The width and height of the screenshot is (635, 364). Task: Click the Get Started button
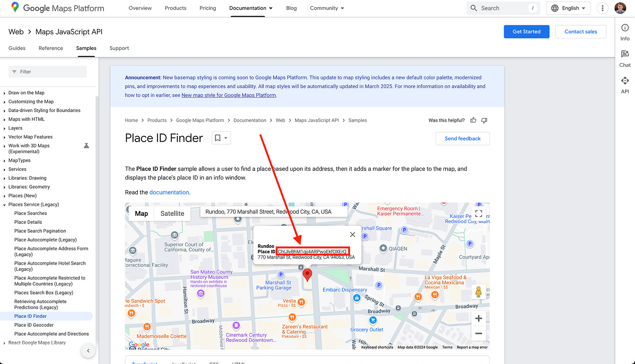(526, 31)
